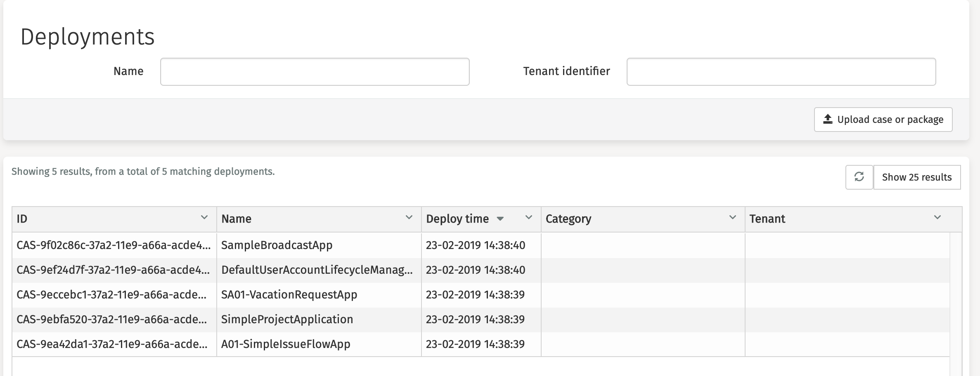Refresh the deployments list
The width and height of the screenshot is (980, 376).
coord(860,177)
